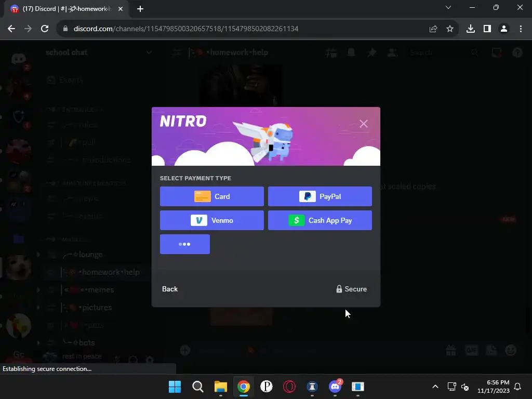Close the Discord browser tab
Viewport: 532px width, 399px height.
click(x=121, y=9)
